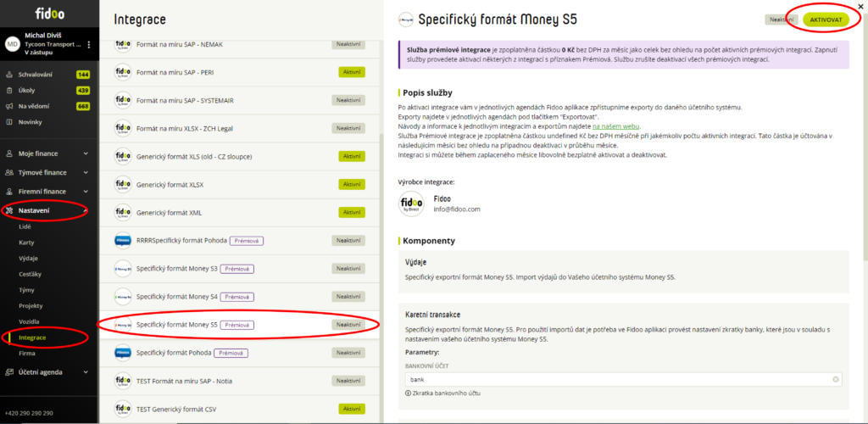868x424 pixels.
Task: Collapse the Nastavení section chevron
Action: click(x=86, y=210)
